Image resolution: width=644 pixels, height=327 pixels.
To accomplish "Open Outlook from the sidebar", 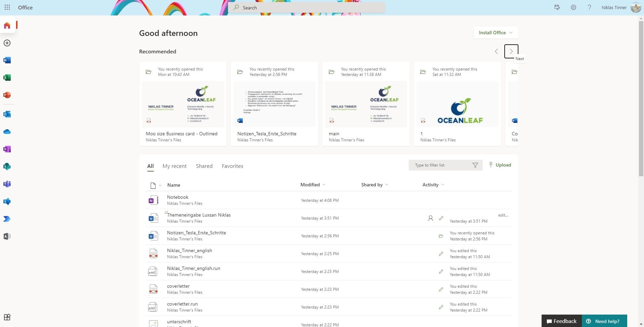I will 7,114.
